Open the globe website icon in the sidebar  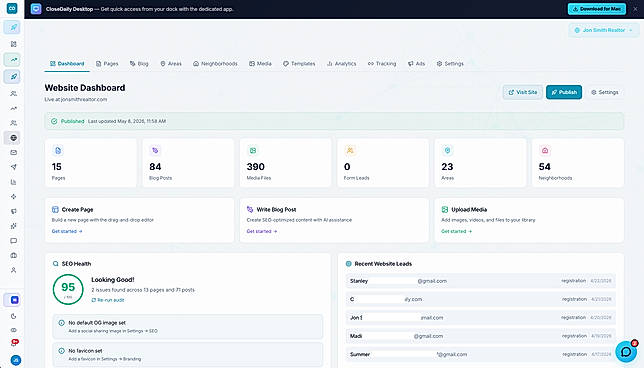click(x=14, y=138)
